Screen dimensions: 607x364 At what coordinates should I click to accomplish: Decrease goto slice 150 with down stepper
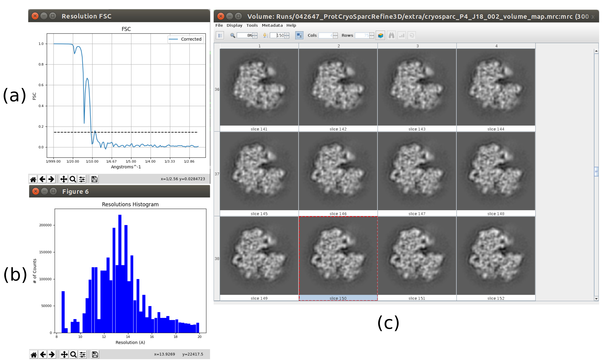click(287, 37)
